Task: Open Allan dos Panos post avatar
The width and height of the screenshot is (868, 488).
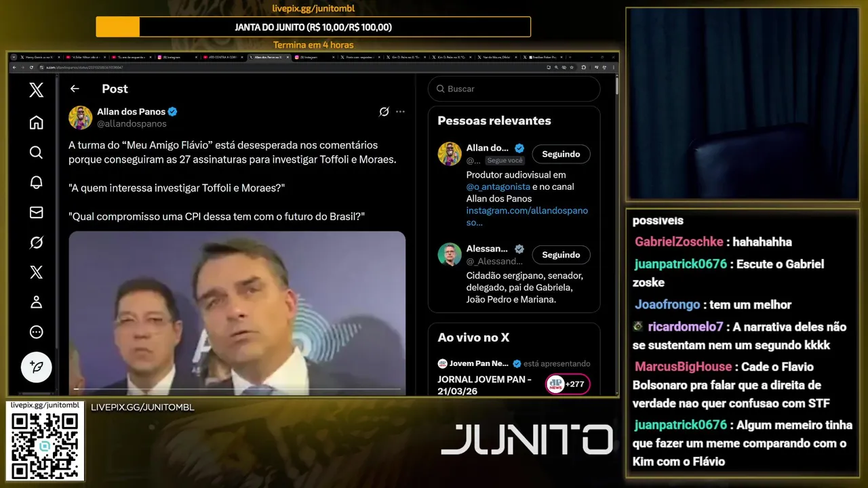Action: pyautogui.click(x=81, y=117)
